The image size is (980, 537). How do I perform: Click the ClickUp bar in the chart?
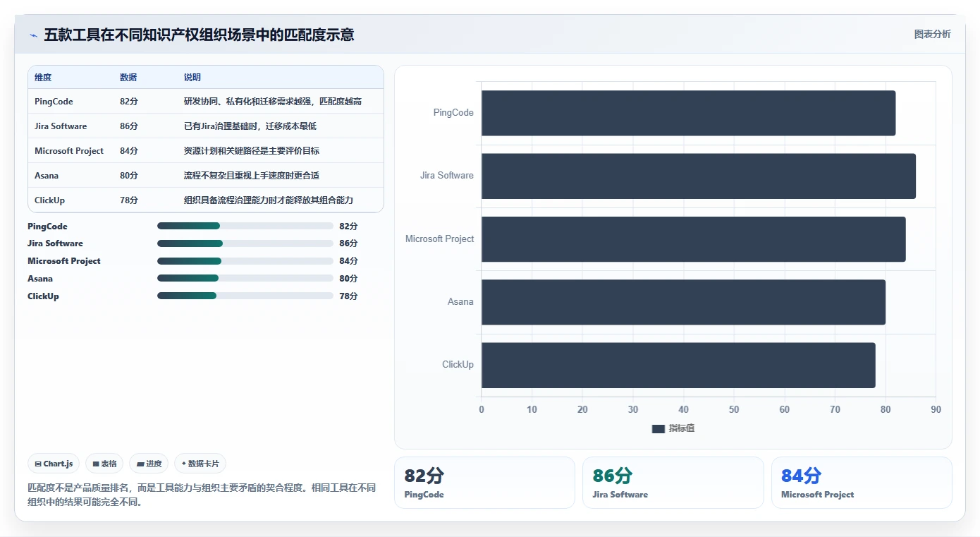click(x=678, y=365)
